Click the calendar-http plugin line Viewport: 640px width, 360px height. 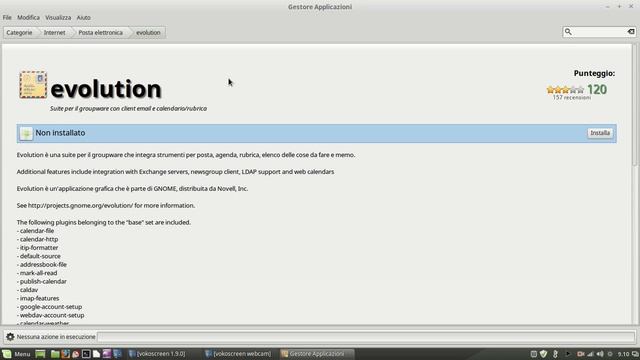tap(38, 239)
